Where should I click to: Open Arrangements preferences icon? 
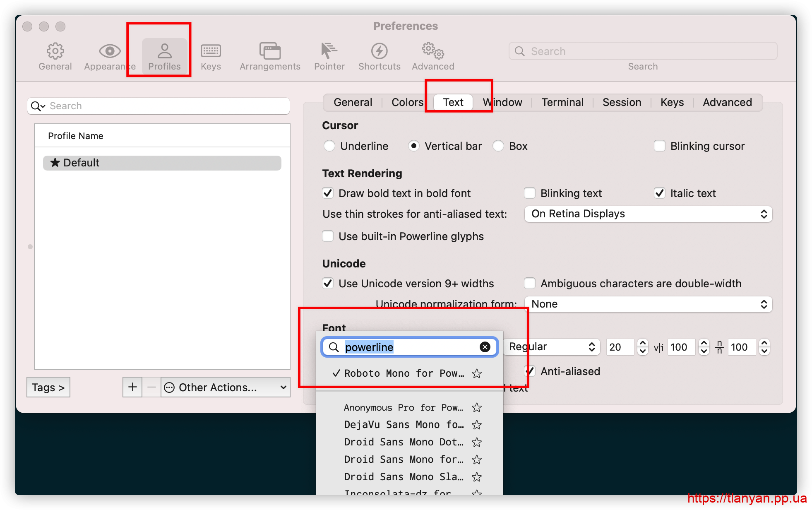tap(270, 51)
